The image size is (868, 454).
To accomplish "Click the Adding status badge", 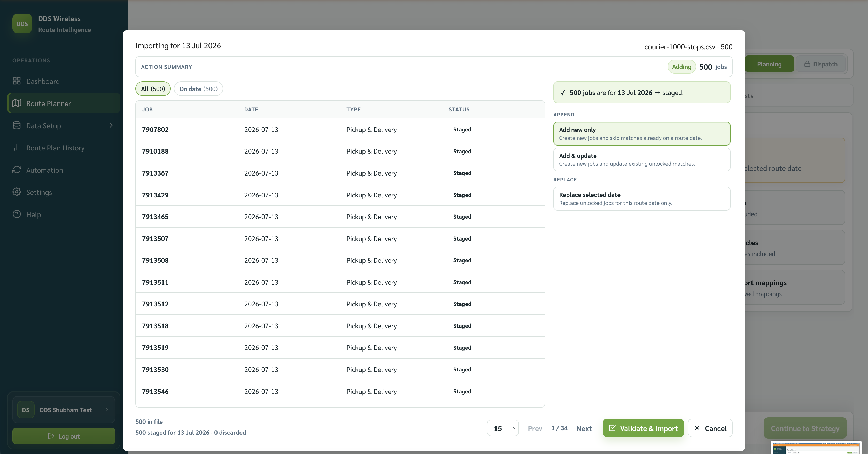I will click(x=681, y=67).
